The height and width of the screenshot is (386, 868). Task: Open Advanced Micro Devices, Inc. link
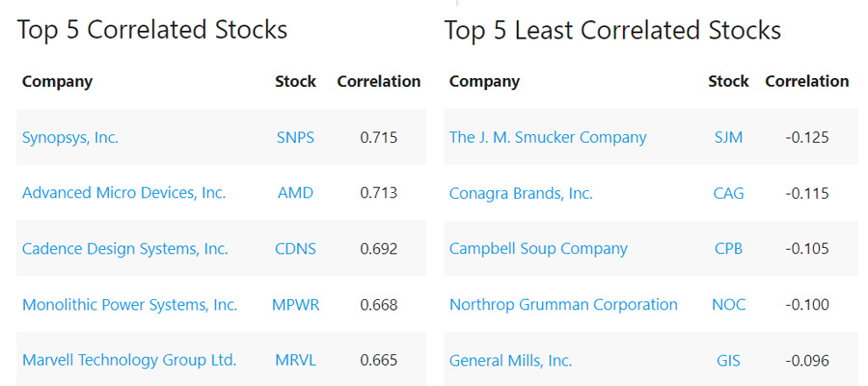[123, 193]
